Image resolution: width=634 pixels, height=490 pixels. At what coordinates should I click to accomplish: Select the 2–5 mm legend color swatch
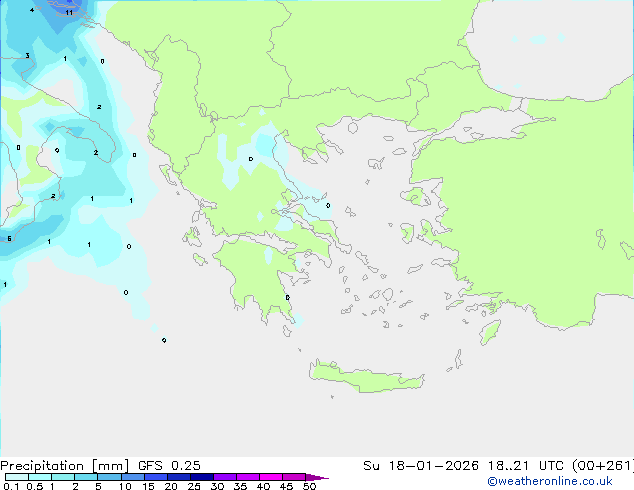[x=86, y=477]
